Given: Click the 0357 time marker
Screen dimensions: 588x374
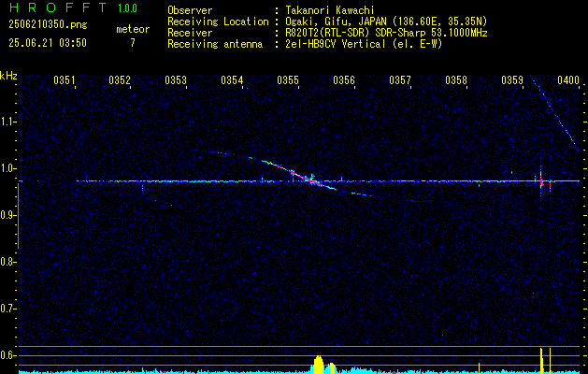Looking at the screenshot, I should [x=400, y=79].
